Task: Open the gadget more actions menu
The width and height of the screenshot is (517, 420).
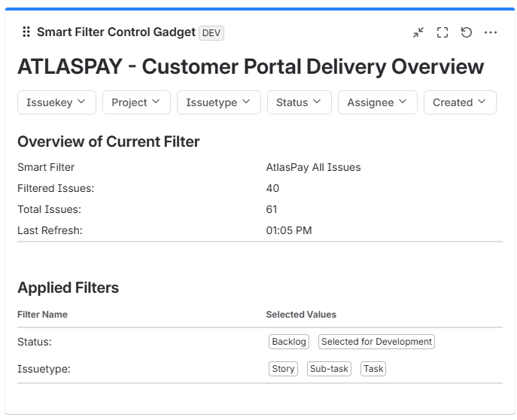Action: click(491, 32)
